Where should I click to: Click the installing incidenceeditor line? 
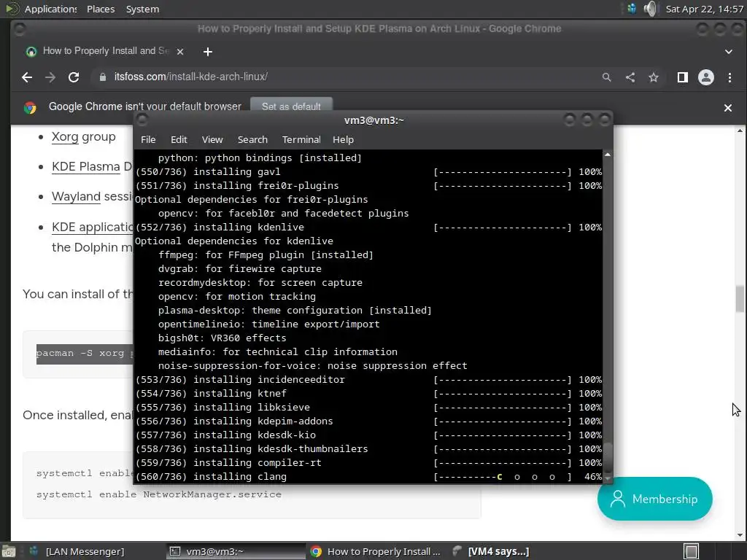click(368, 379)
